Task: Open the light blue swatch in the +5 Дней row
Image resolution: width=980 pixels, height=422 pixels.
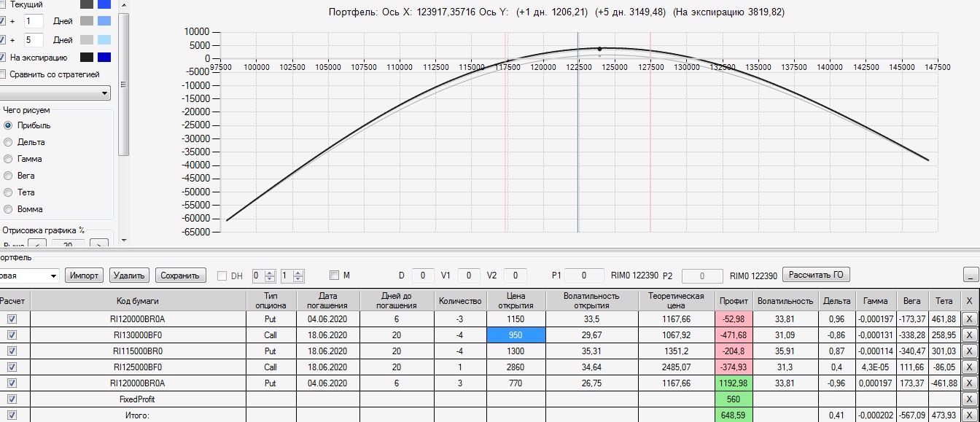Action: click(x=104, y=39)
